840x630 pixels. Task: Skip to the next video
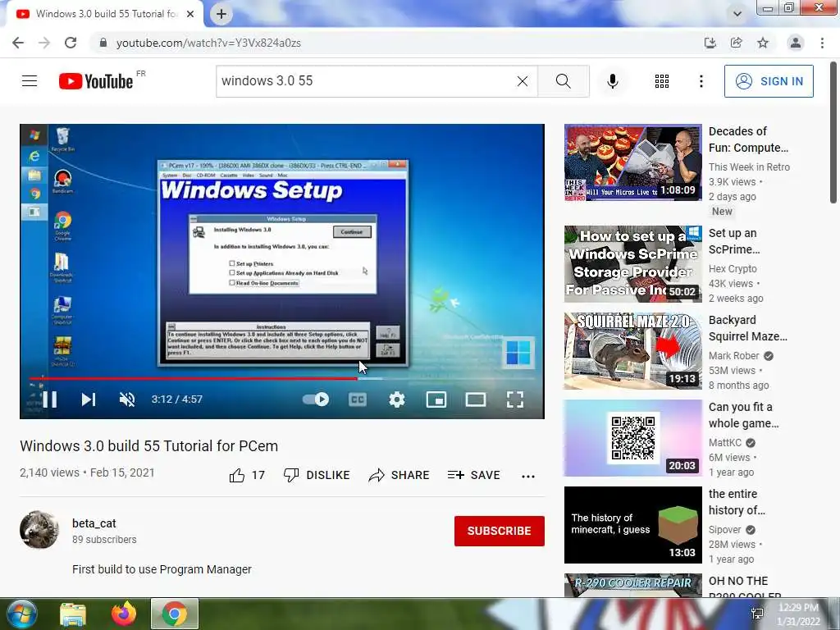(89, 399)
